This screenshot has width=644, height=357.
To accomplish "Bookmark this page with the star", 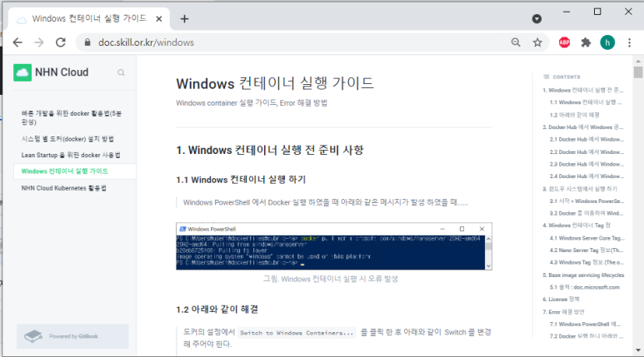I will point(537,42).
